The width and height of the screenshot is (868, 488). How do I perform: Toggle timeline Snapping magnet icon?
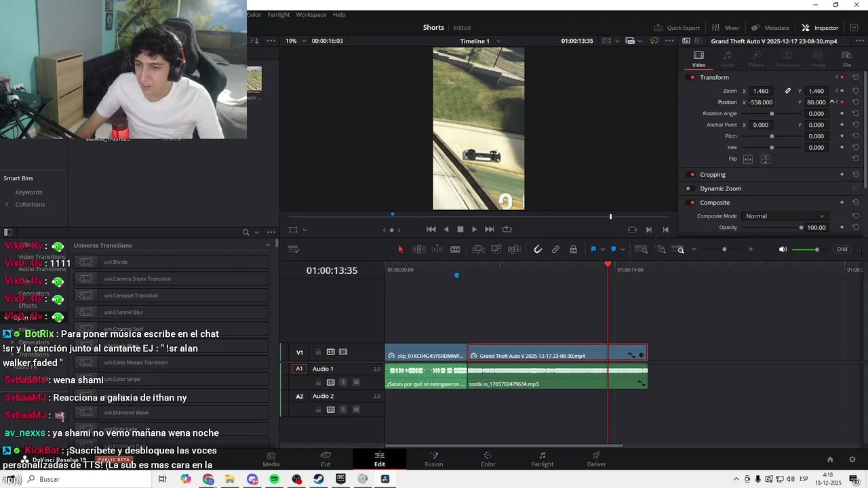point(538,249)
